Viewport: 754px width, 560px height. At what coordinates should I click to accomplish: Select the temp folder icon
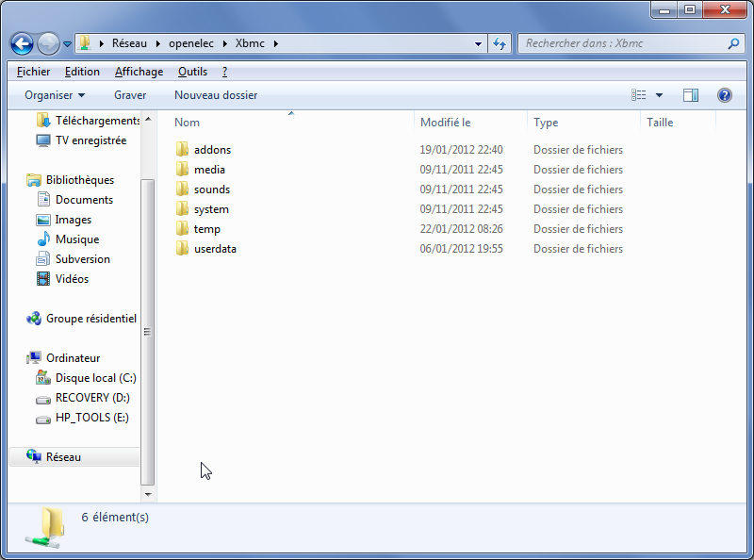coord(182,228)
